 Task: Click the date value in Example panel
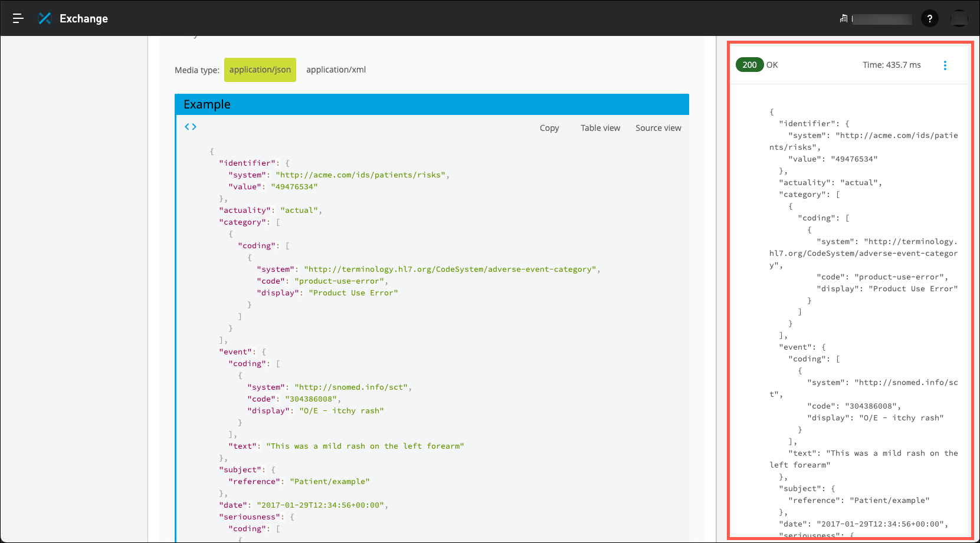point(320,505)
